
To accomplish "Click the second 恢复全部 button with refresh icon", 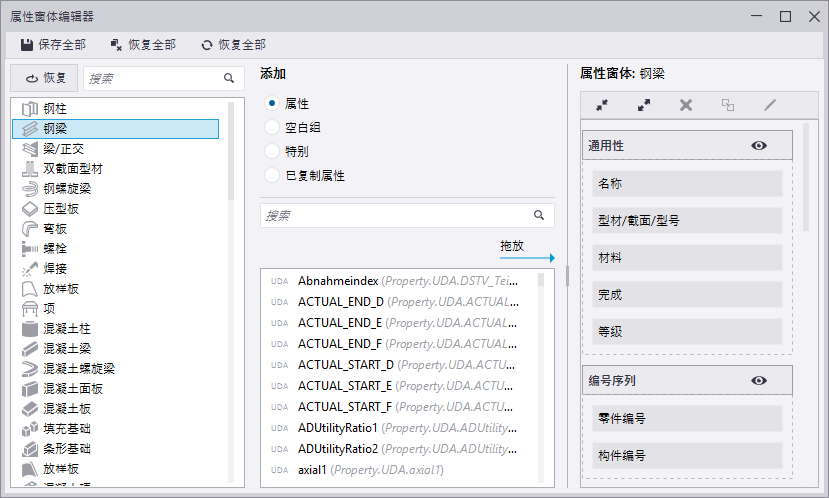I will pos(234,45).
